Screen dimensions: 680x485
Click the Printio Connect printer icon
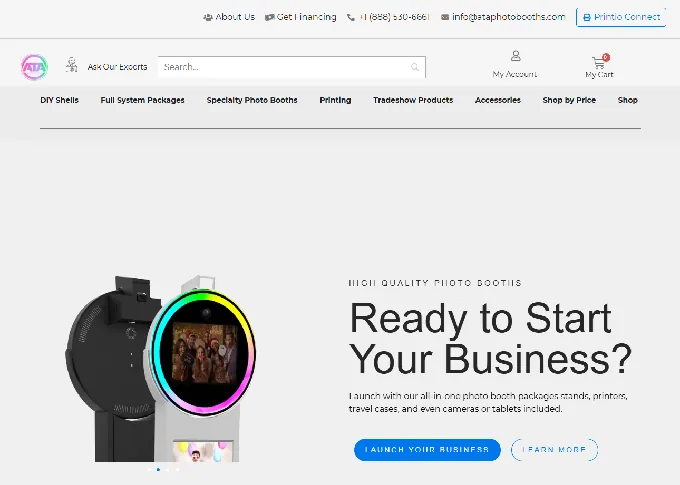point(587,17)
